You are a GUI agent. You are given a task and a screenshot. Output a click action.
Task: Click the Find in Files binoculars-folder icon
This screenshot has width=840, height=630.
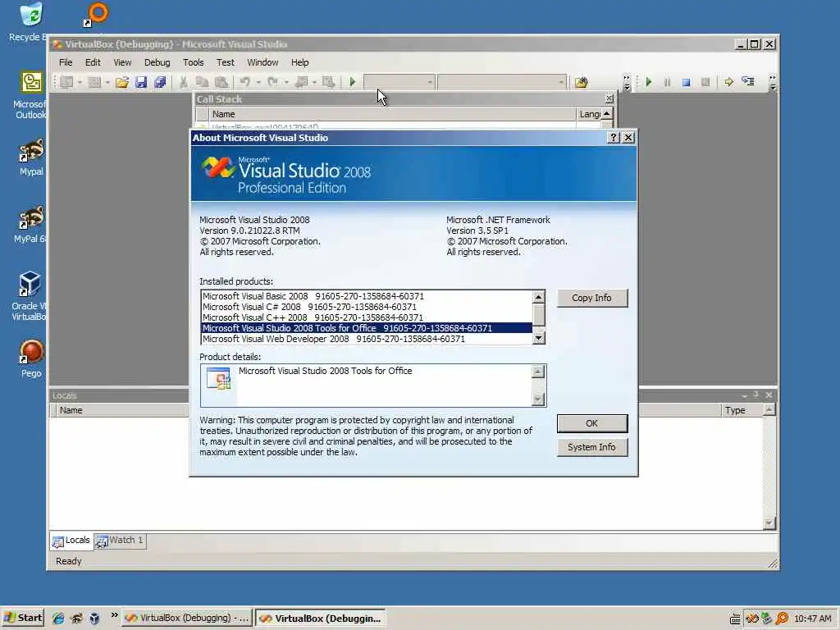(582, 82)
